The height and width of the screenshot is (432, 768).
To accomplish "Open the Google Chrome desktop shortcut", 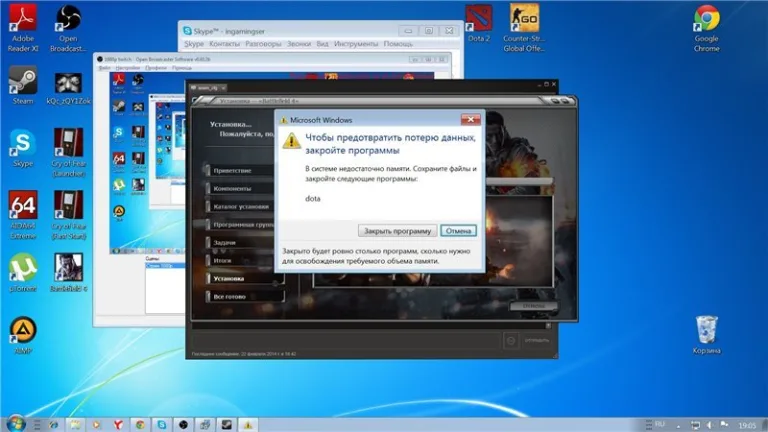I will pos(706,28).
